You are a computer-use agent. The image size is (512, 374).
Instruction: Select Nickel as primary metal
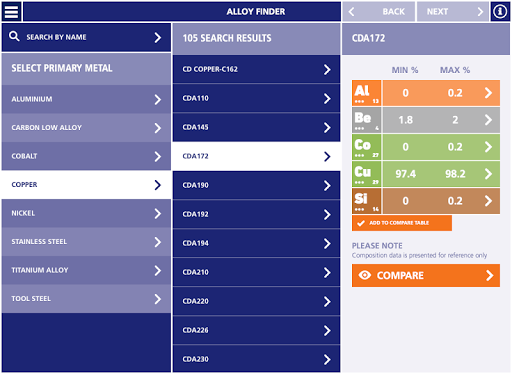pos(86,213)
